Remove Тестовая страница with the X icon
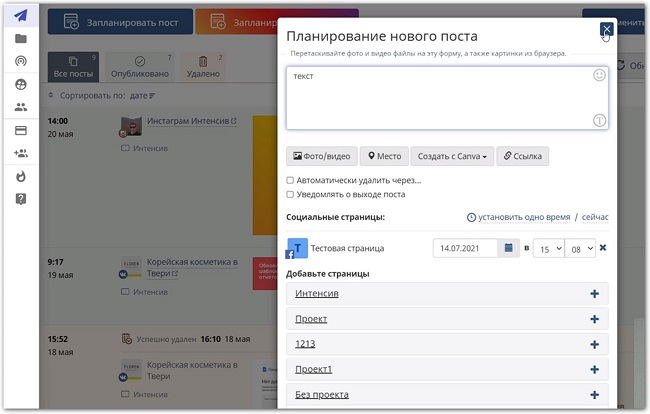Image resolution: width=650 pixels, height=414 pixels. [603, 247]
